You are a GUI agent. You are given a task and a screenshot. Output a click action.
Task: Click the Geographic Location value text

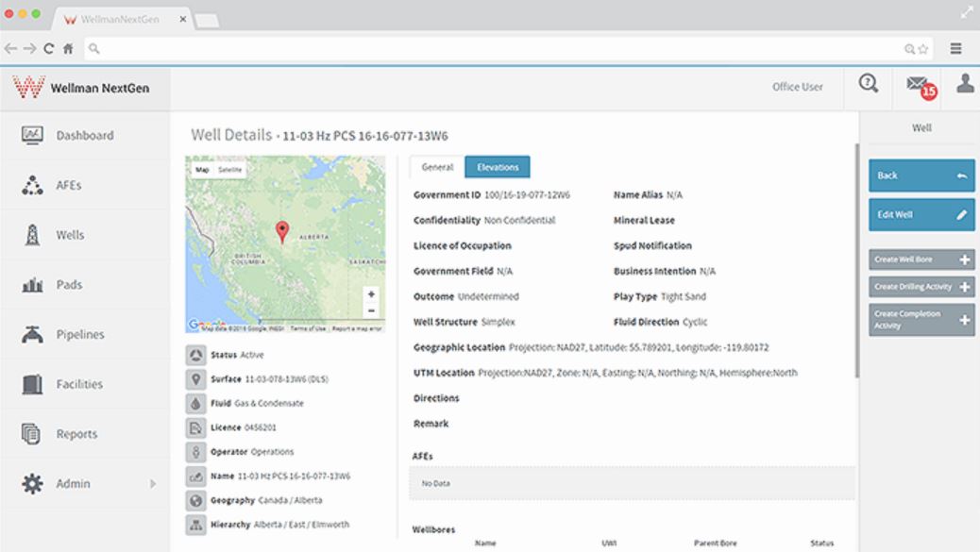point(639,347)
